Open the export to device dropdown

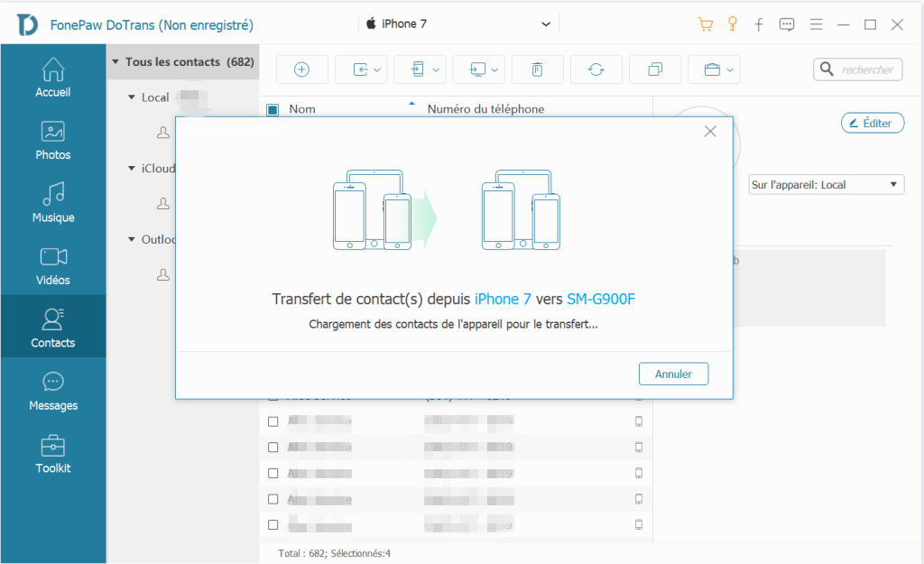click(420, 69)
